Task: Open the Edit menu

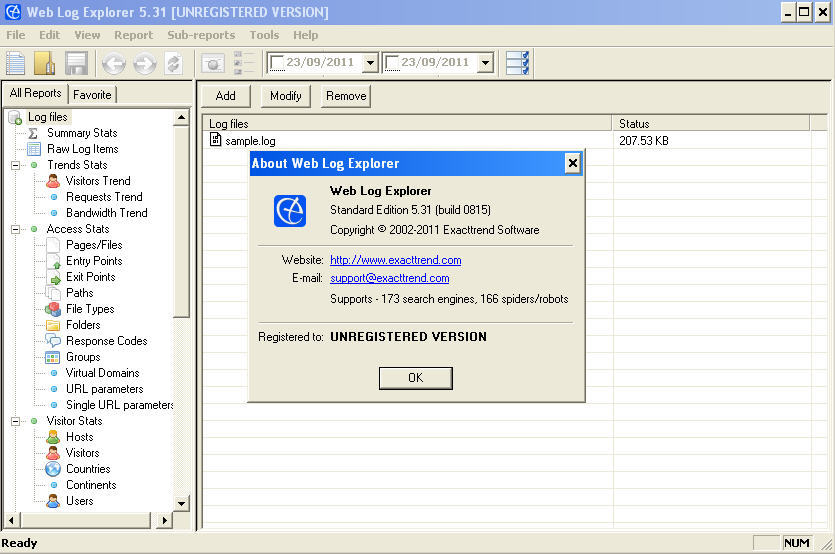Action: coord(49,35)
